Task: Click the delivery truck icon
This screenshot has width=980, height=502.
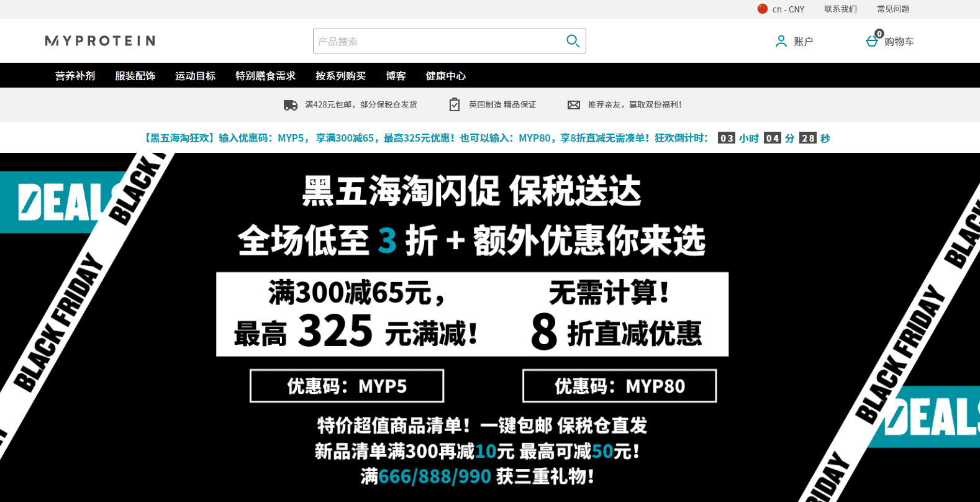Action: pyautogui.click(x=291, y=105)
